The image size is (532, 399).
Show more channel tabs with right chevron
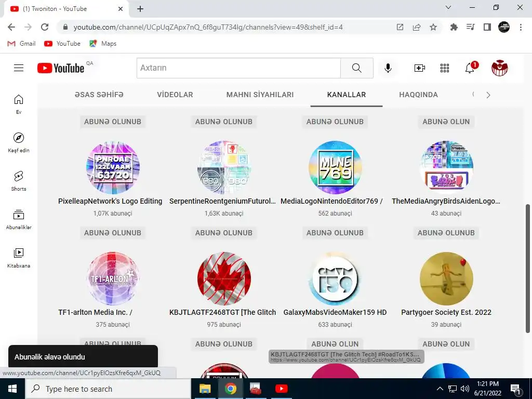point(488,95)
